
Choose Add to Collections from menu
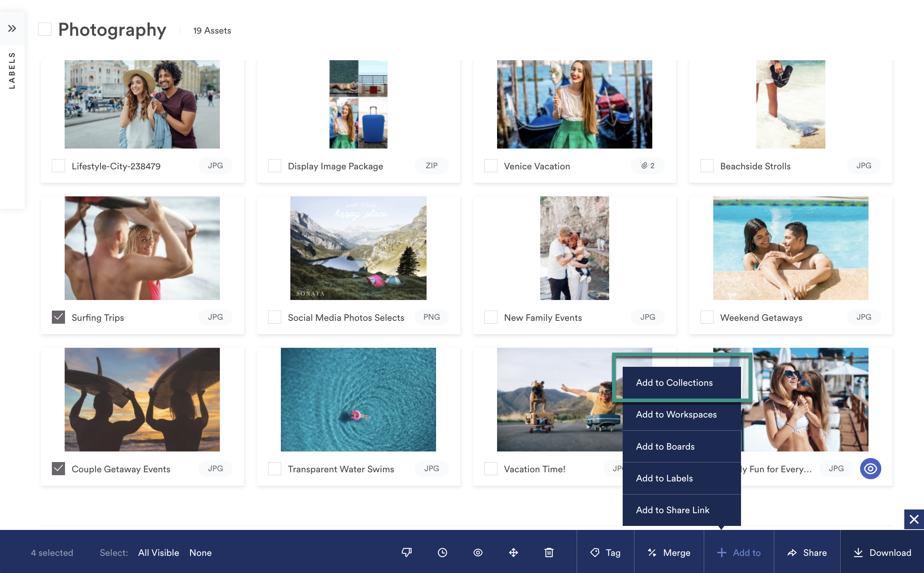[682, 383]
